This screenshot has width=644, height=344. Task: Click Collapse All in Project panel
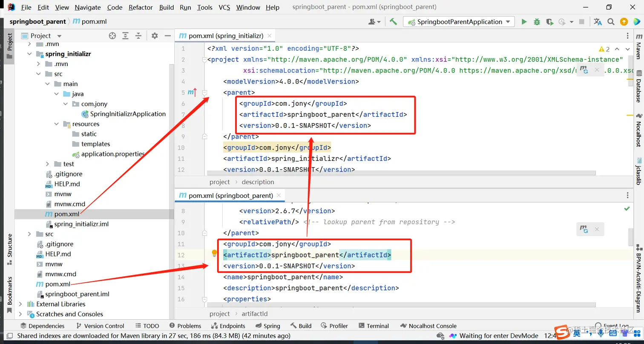point(138,36)
